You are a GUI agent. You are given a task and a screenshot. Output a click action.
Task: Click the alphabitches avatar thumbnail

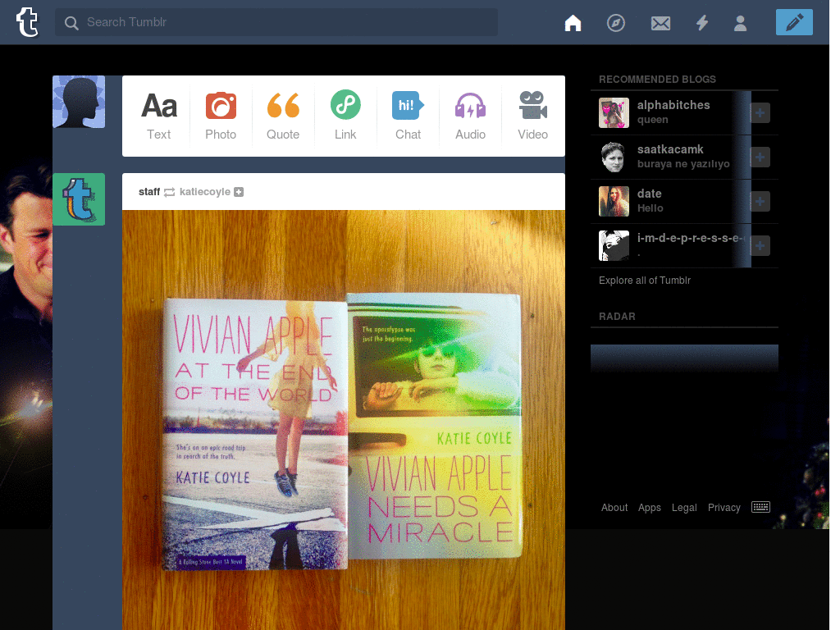point(614,112)
